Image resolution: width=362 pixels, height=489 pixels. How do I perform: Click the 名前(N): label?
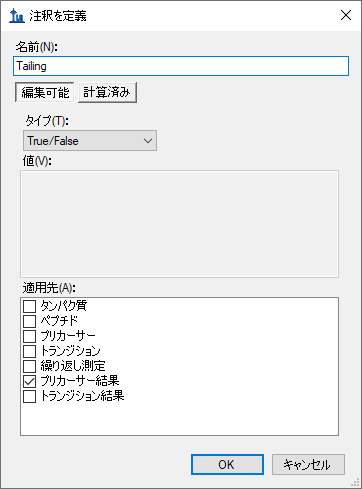[x=36, y=47]
